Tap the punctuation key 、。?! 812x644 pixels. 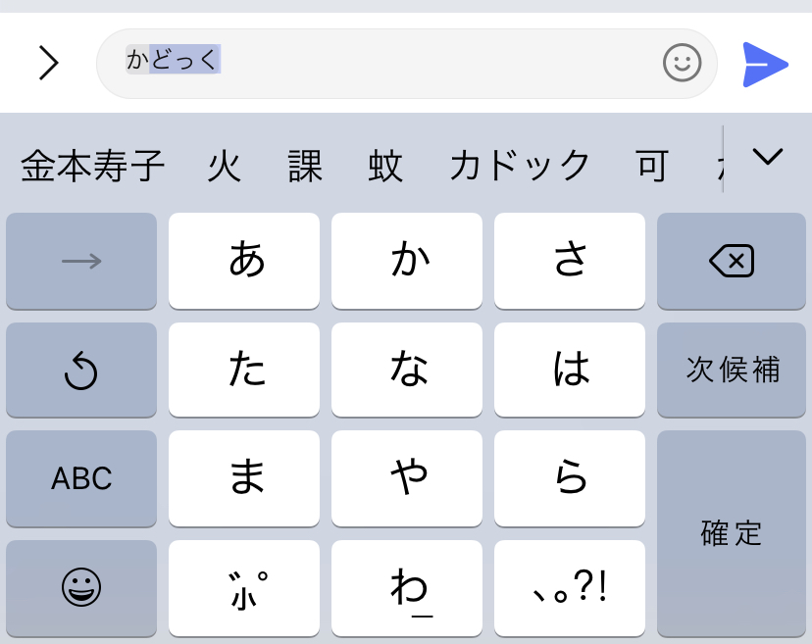click(569, 587)
